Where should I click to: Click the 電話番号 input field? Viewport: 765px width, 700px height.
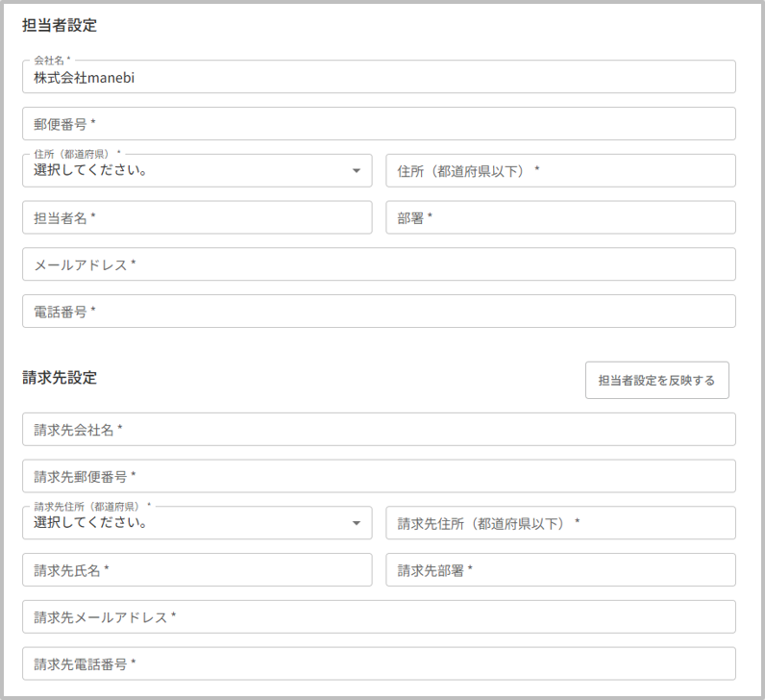[379, 311]
